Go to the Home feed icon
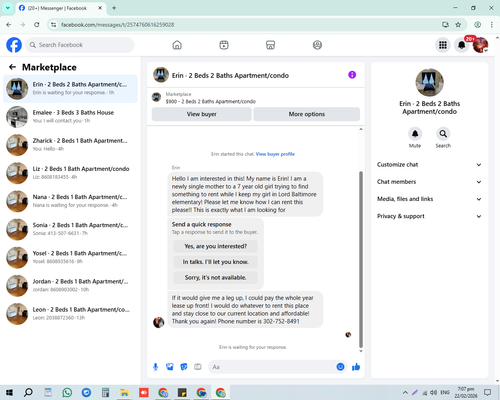 click(x=177, y=45)
